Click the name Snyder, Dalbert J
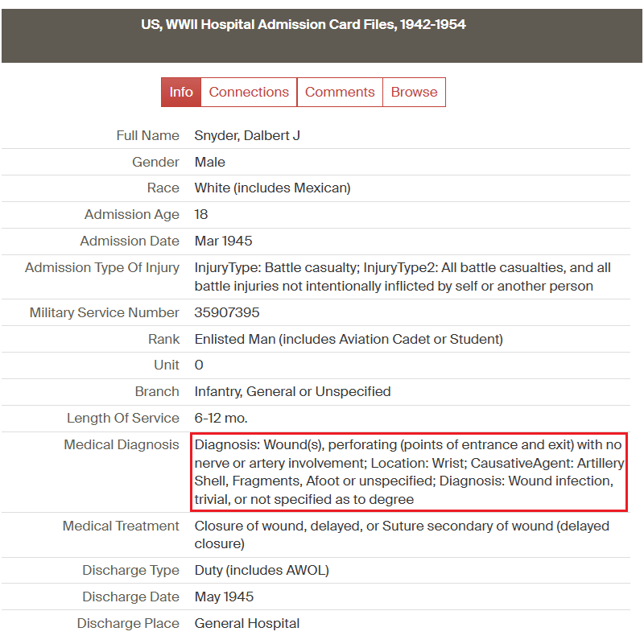The height and width of the screenshot is (644, 644). pos(247,135)
